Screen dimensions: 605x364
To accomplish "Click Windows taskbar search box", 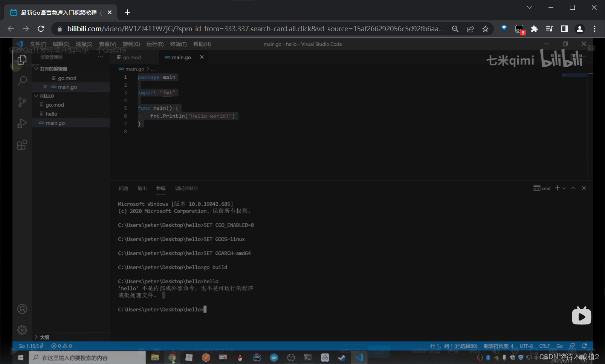I will pyautogui.click(x=87, y=358).
